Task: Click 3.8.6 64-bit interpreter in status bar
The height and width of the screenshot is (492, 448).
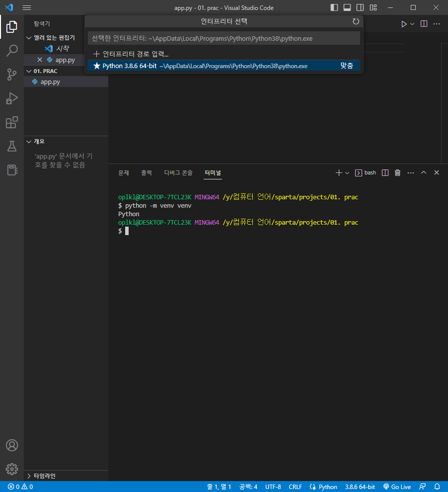Action: [360, 487]
